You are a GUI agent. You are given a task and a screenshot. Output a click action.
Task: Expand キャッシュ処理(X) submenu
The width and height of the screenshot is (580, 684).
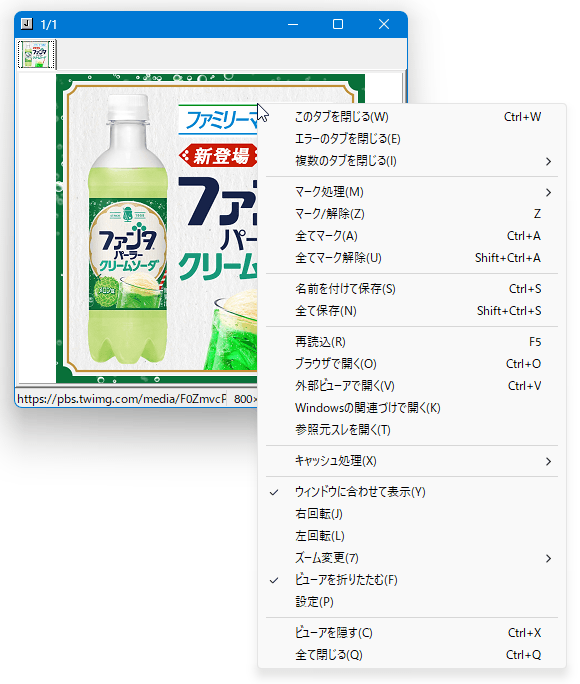[x=412, y=461]
